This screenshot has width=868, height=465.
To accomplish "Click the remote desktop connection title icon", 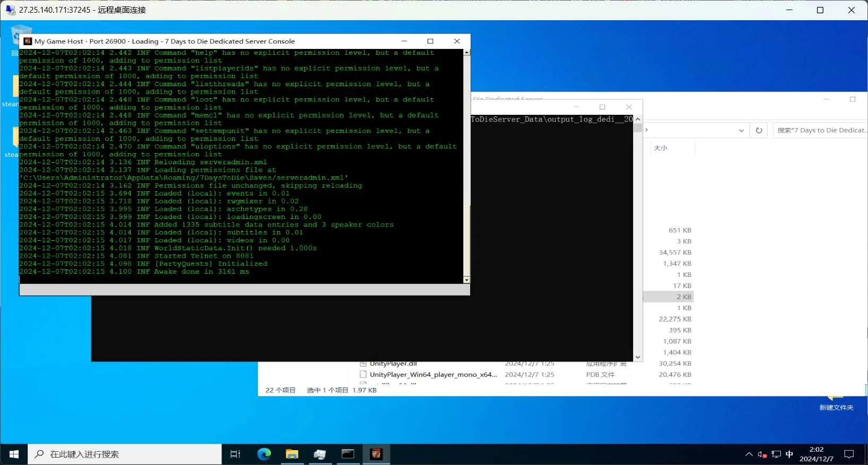I will pos(10,10).
